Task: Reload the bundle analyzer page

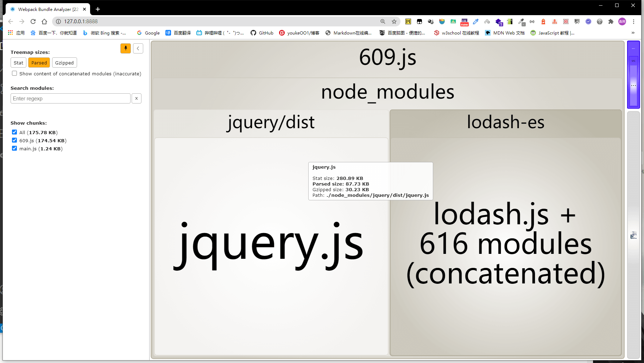Action: coord(33,21)
